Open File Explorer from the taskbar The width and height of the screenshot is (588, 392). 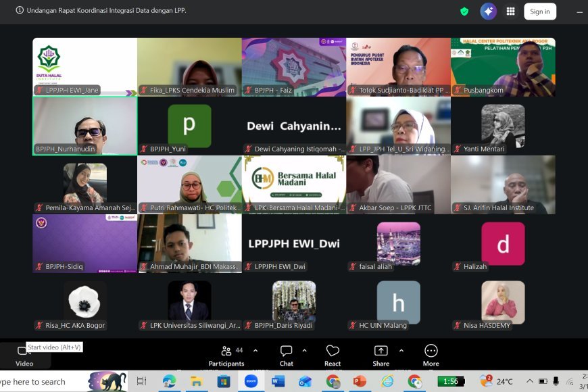(x=196, y=381)
